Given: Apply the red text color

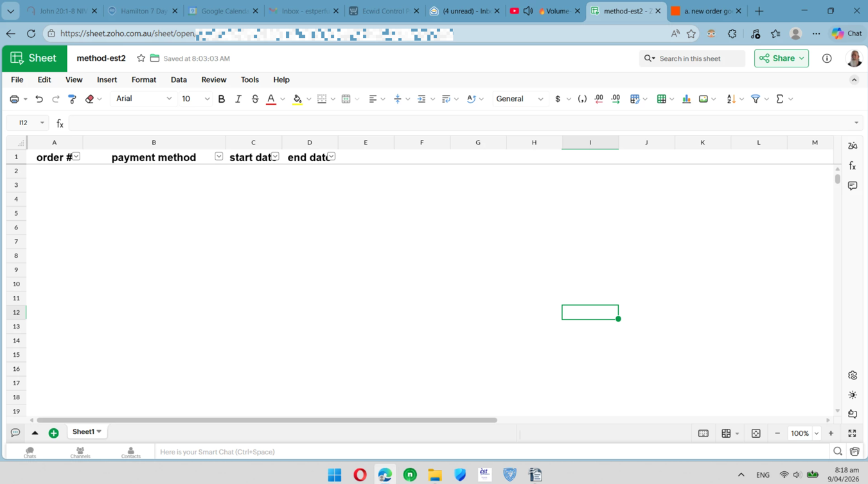Looking at the screenshot, I should [271, 99].
